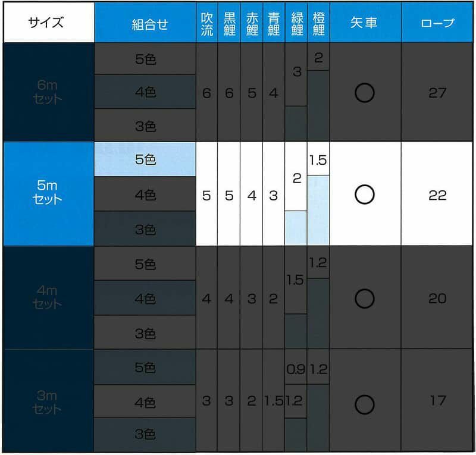Screen dimensions: 476x455
Task: Select the 3色 option under 6mセット
Action: pos(145,126)
